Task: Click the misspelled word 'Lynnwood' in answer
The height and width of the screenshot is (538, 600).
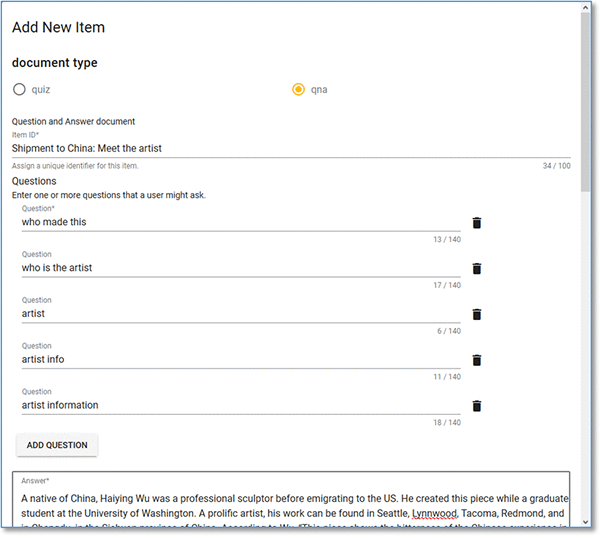Action: 434,514
